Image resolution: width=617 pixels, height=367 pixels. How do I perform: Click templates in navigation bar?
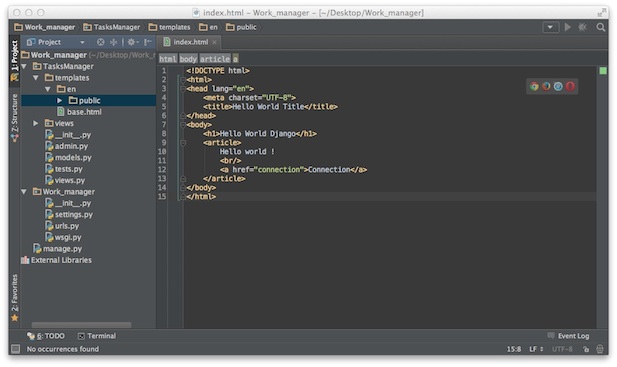click(170, 27)
